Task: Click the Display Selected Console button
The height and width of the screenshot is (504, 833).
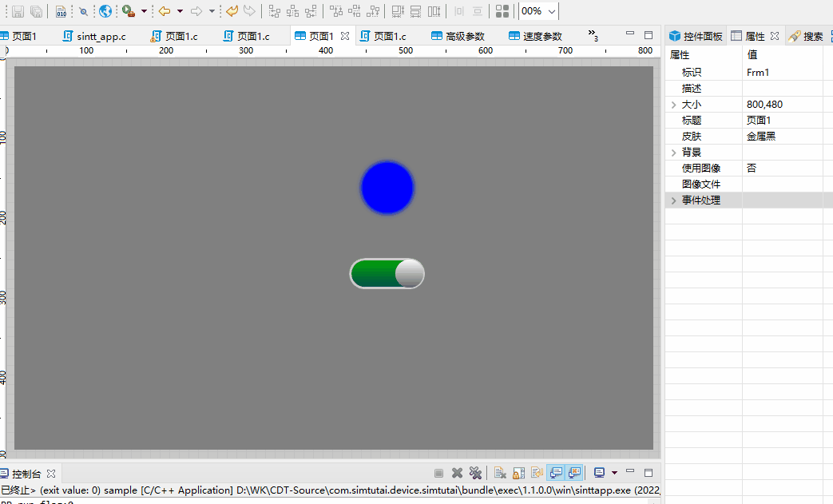Action: (600, 472)
